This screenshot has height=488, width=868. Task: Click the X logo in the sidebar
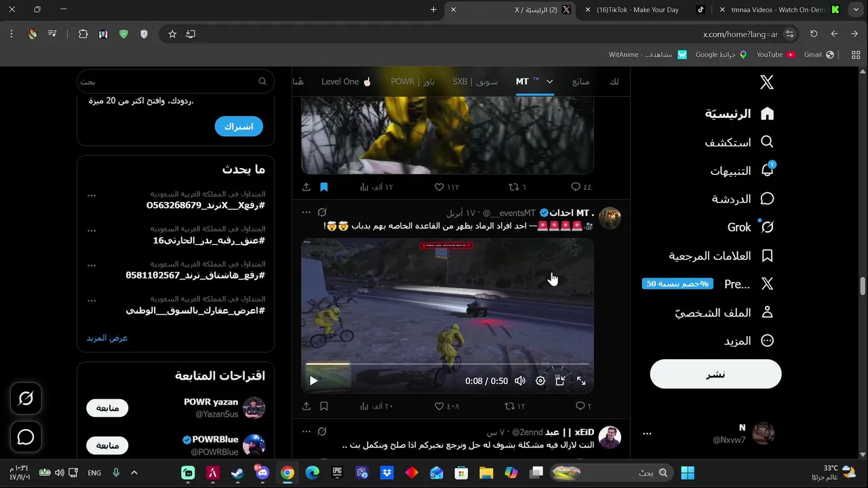point(767,83)
